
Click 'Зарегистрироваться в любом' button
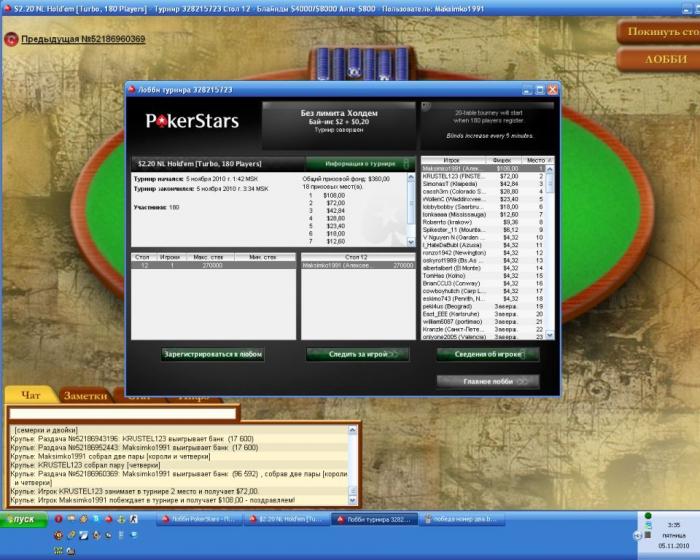click(213, 355)
